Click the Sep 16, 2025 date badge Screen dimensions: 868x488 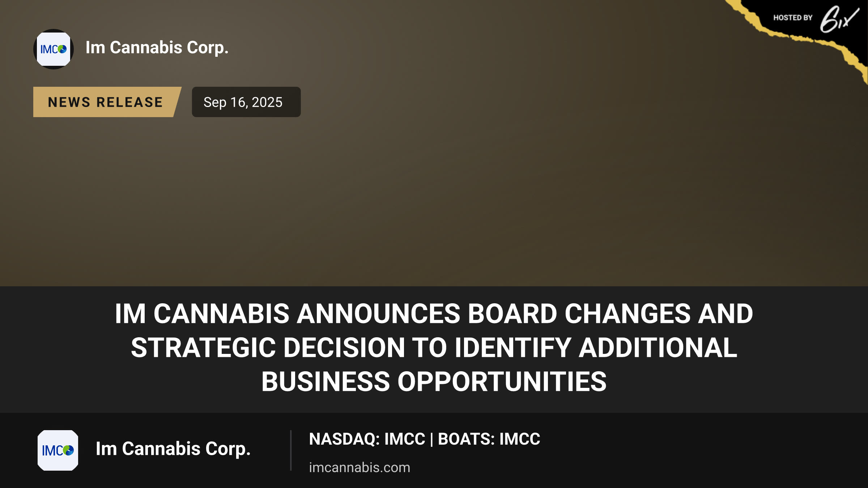click(246, 102)
